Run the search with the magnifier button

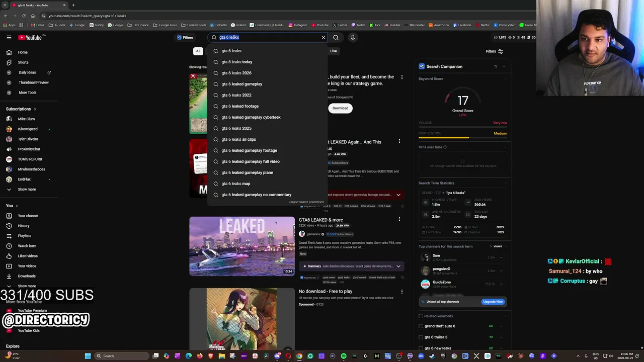336,37
